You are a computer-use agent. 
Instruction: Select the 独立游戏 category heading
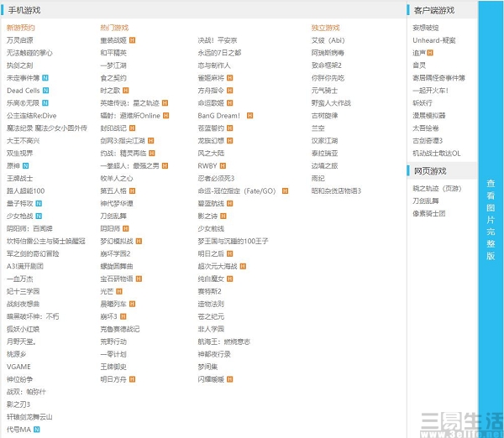pyautogui.click(x=325, y=28)
